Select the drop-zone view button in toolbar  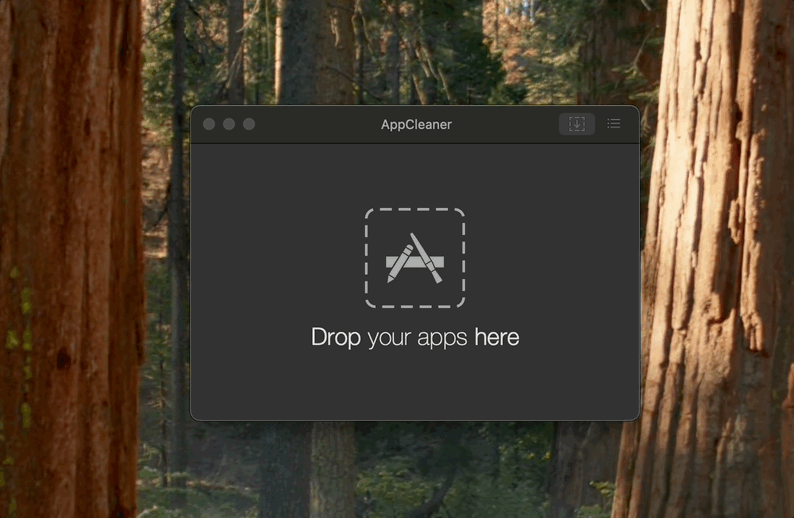[577, 124]
